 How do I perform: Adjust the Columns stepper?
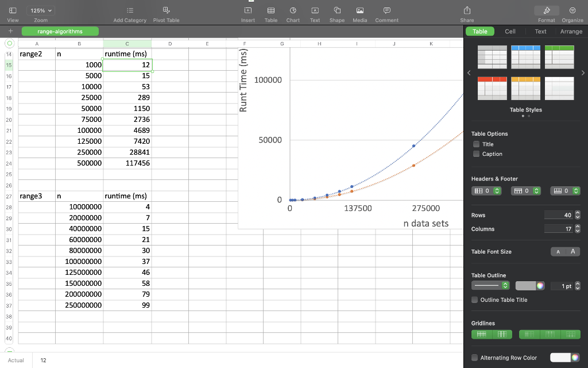coord(578,229)
